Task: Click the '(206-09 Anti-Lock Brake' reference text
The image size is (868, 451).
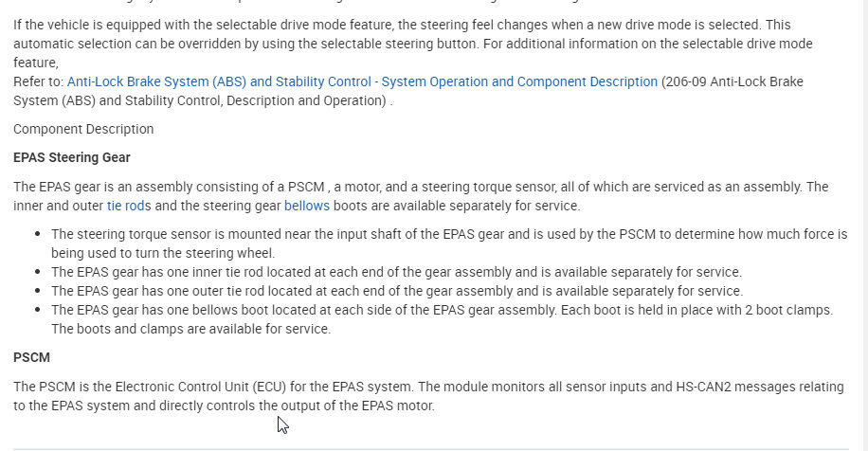Action: (732, 81)
